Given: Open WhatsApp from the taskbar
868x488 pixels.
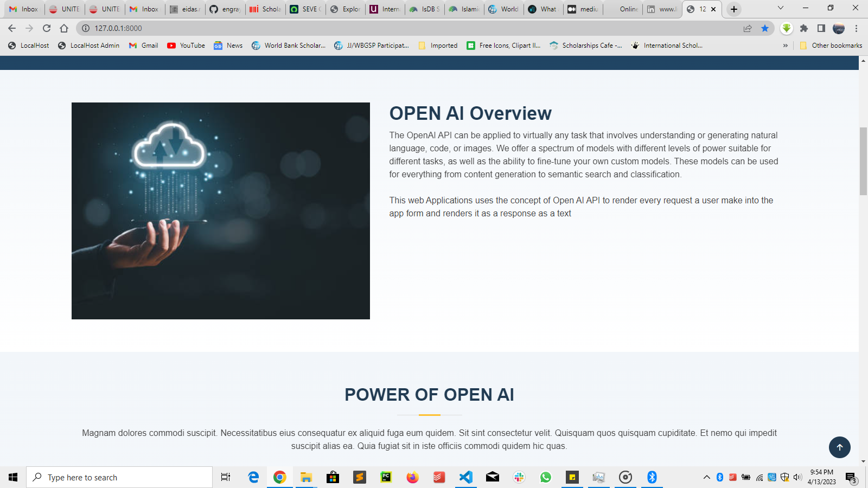Looking at the screenshot, I should tap(545, 478).
